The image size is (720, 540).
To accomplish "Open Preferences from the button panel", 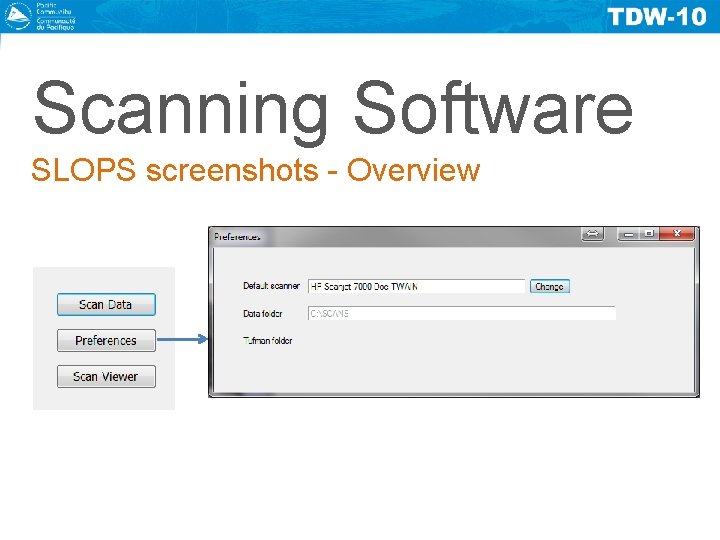I will pyautogui.click(x=106, y=340).
